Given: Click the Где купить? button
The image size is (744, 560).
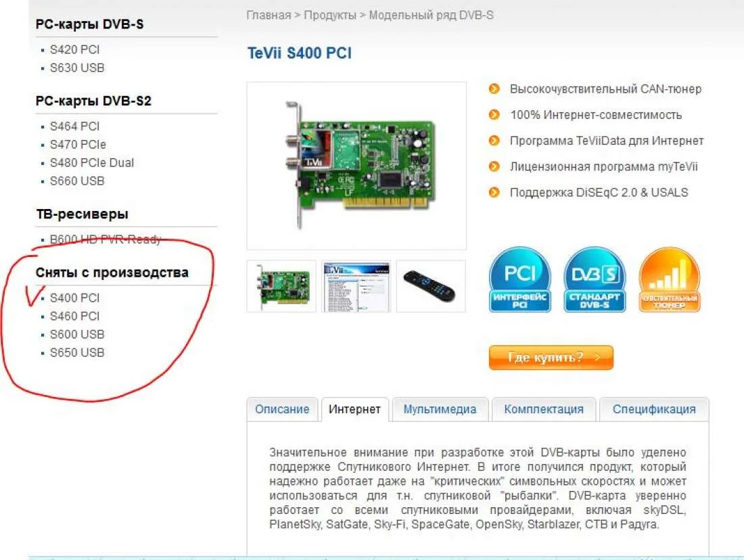Looking at the screenshot, I should pyautogui.click(x=551, y=357).
